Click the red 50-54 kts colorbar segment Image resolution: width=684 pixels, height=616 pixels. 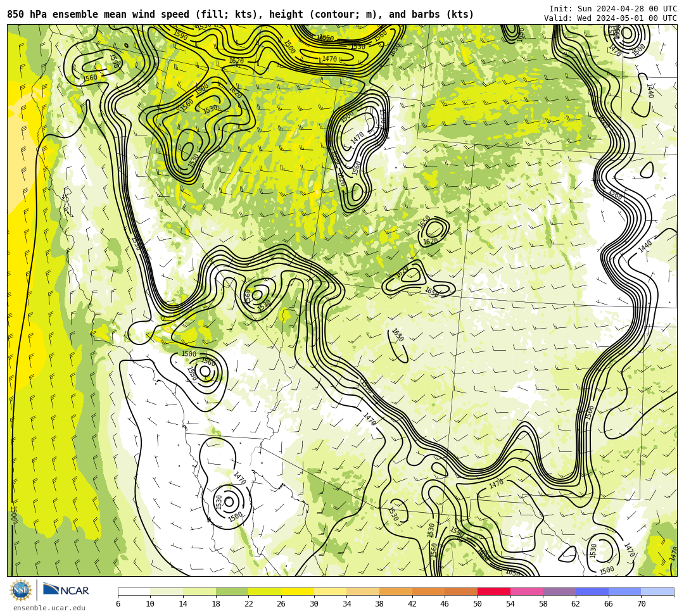point(494,591)
